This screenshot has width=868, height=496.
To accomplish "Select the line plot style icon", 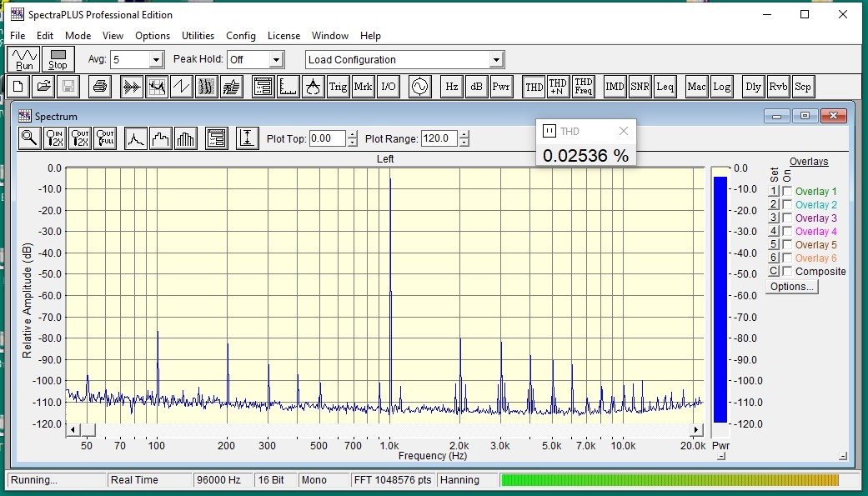I will pos(136,138).
